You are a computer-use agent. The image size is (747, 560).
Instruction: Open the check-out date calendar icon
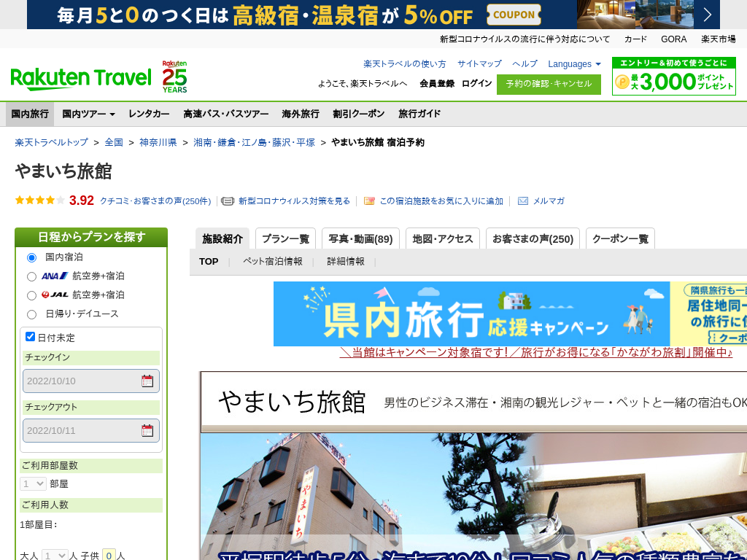tap(147, 430)
